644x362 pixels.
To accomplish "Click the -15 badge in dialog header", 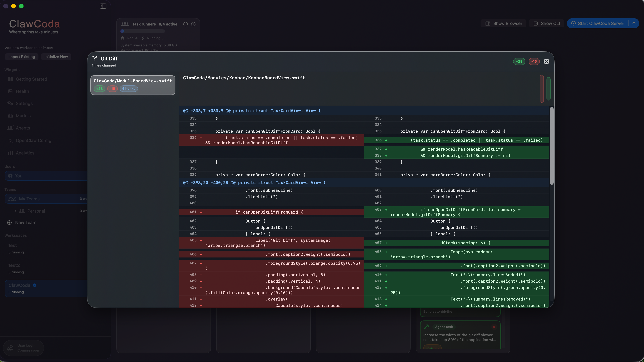I will pos(534,61).
